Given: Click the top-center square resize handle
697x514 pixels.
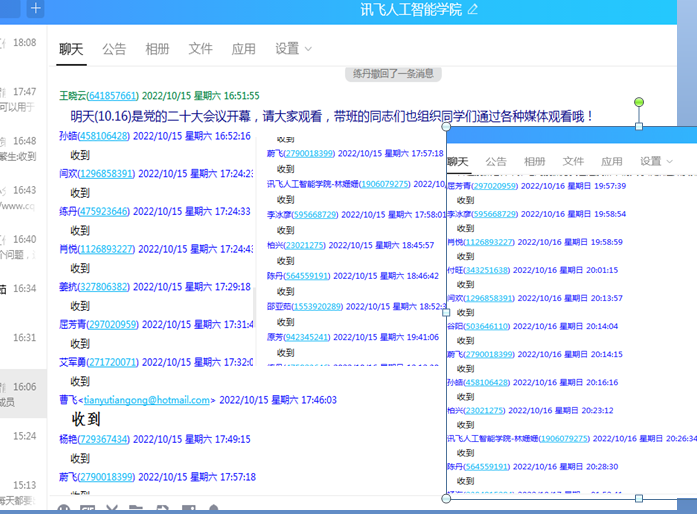Looking at the screenshot, I should (639, 126).
